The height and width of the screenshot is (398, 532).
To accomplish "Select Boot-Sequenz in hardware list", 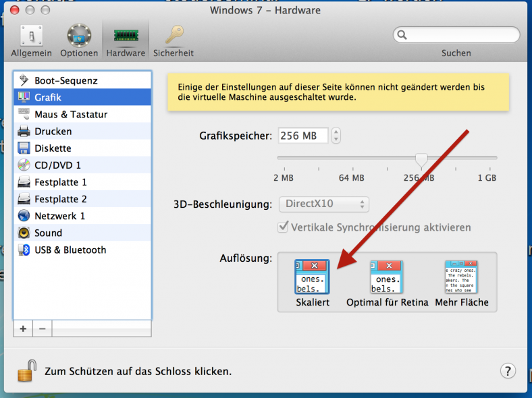I will coord(82,80).
